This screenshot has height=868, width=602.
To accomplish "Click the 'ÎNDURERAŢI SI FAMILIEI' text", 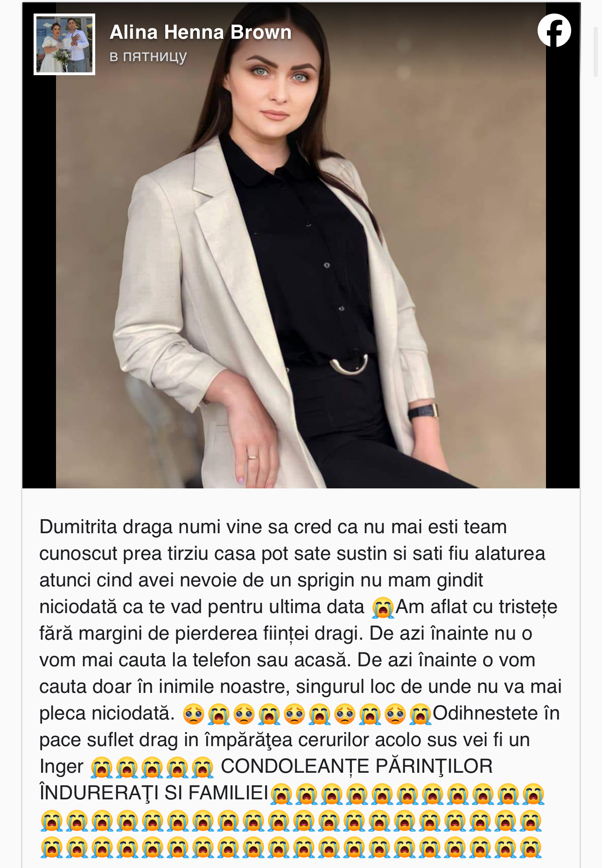I will point(154,793).
